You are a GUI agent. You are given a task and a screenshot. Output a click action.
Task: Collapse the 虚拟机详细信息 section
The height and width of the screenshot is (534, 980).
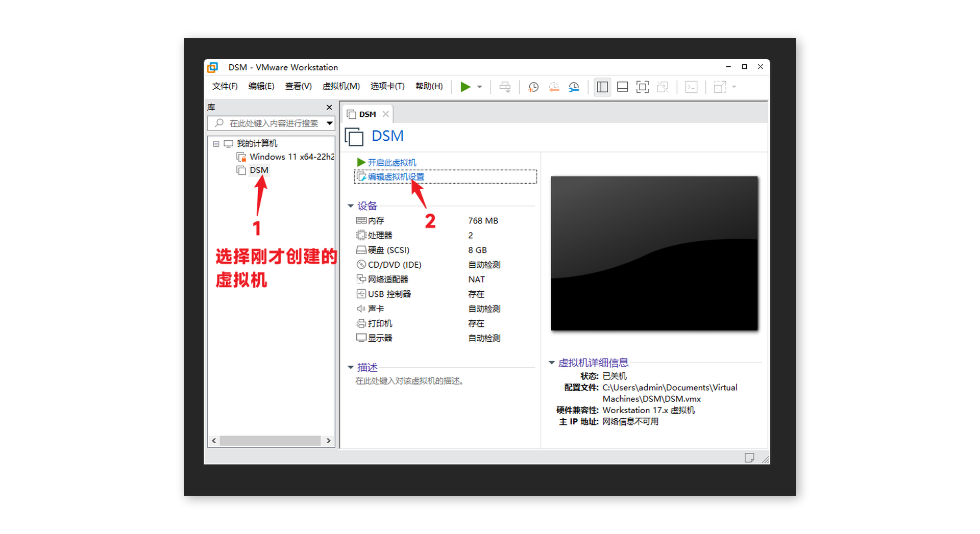click(552, 363)
